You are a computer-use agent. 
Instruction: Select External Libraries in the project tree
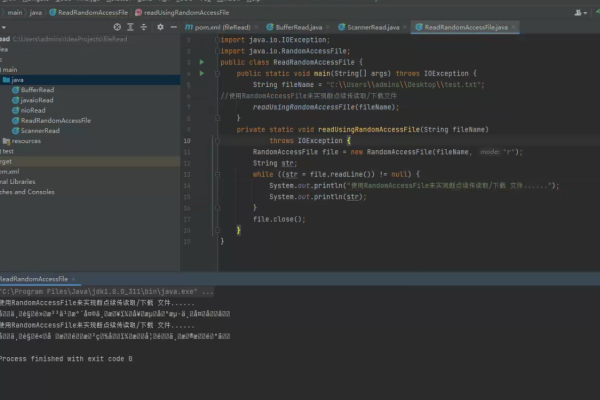click(x=17, y=181)
